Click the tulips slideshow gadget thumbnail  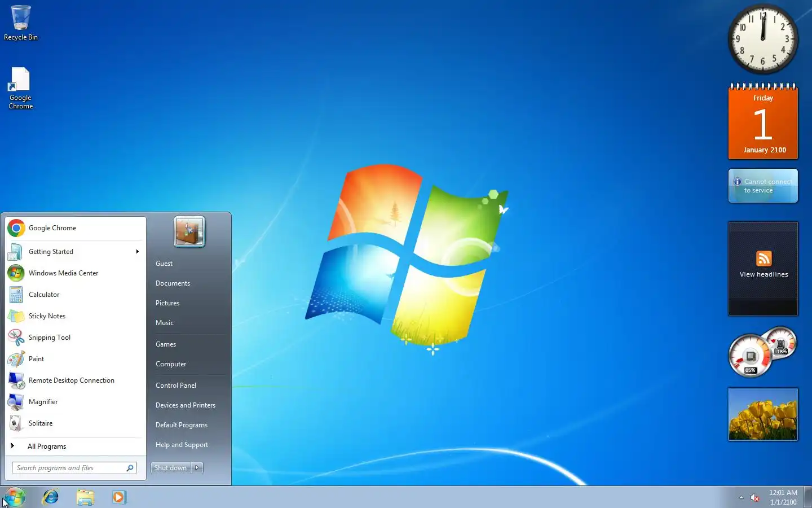(x=763, y=414)
